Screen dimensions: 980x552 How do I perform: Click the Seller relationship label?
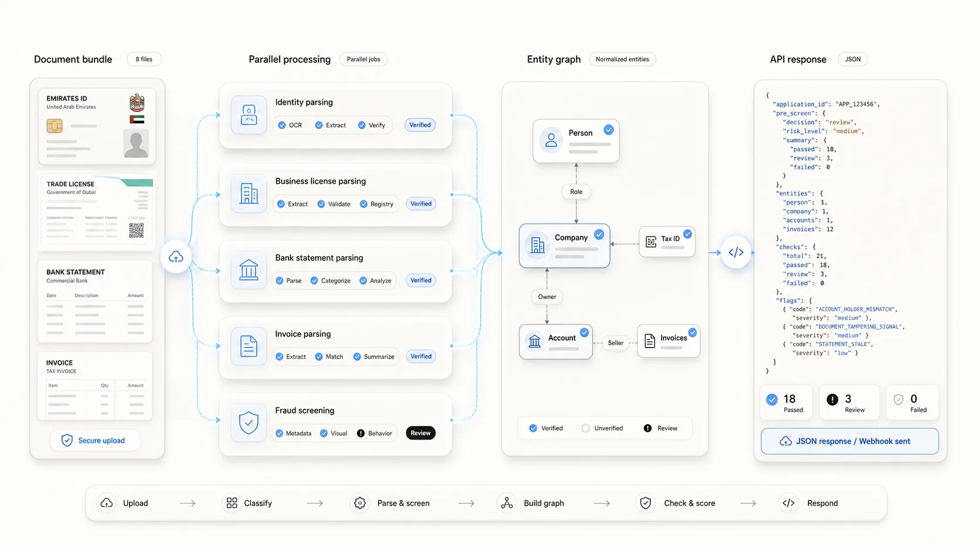(615, 343)
